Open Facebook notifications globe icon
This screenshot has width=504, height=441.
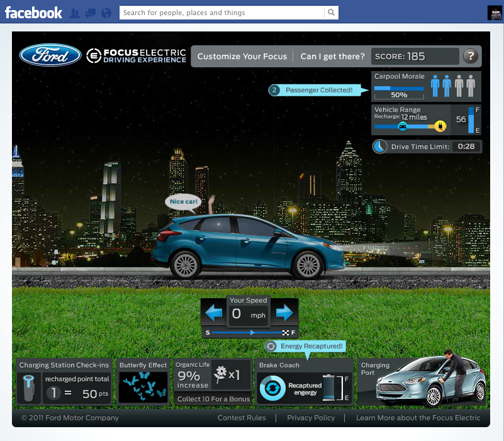click(106, 13)
